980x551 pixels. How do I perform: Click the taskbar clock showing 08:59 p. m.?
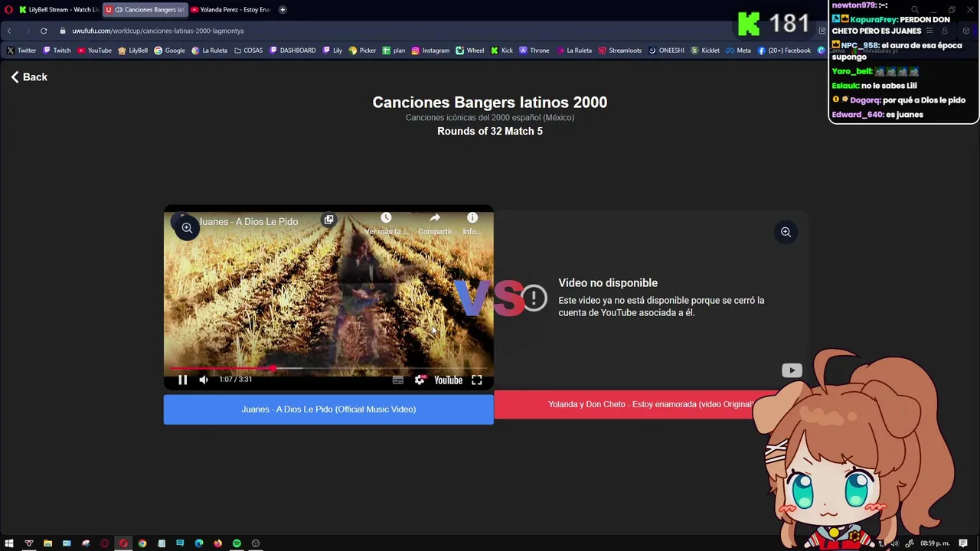pyautogui.click(x=935, y=543)
